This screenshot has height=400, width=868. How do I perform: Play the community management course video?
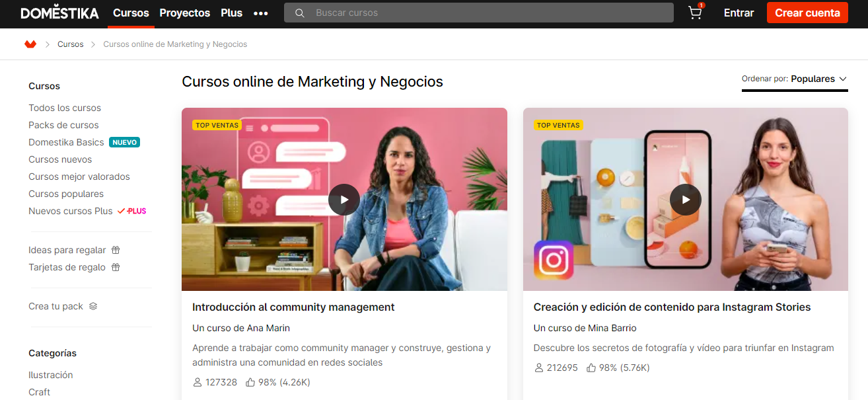344,199
